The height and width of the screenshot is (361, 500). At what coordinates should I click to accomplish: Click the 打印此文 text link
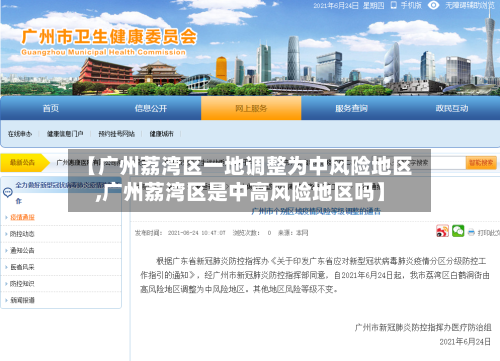489,233
